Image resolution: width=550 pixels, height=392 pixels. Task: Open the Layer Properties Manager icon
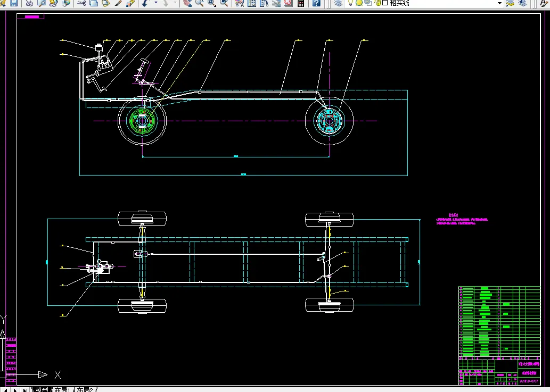pyautogui.click(x=338, y=3)
